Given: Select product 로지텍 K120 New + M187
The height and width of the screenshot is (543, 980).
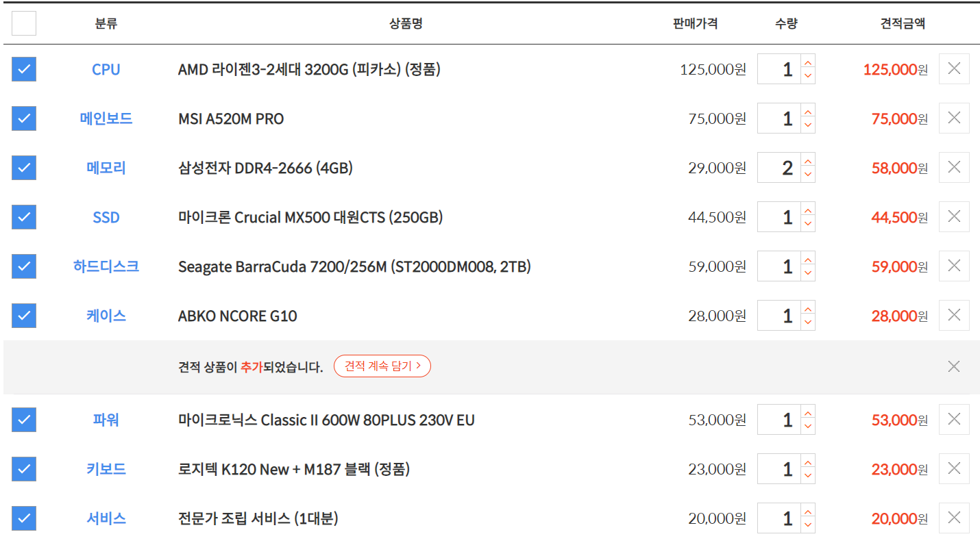Looking at the screenshot, I should click(294, 469).
